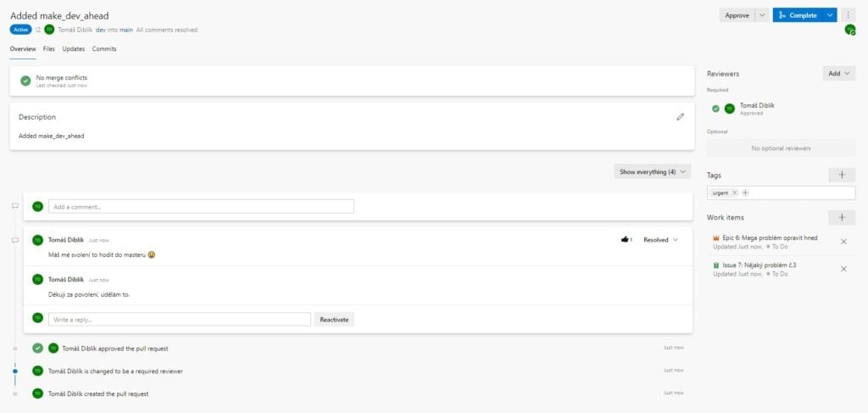Switch to the Commits tab

pos(104,49)
